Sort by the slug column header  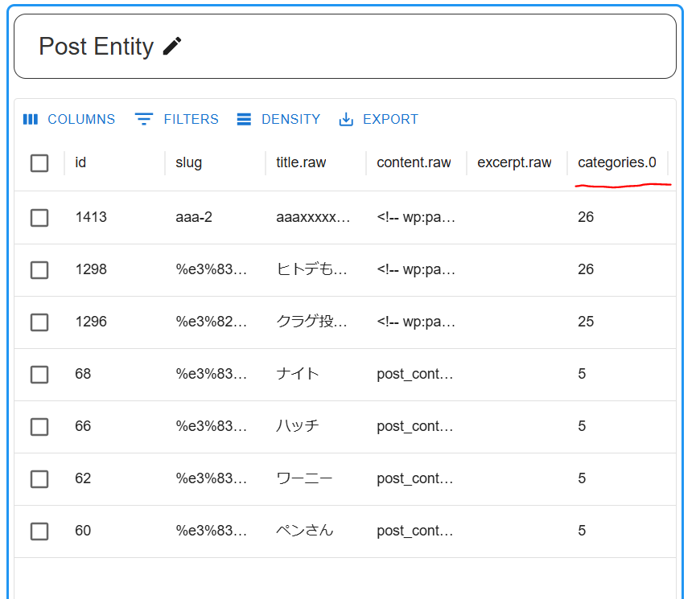coord(188,162)
